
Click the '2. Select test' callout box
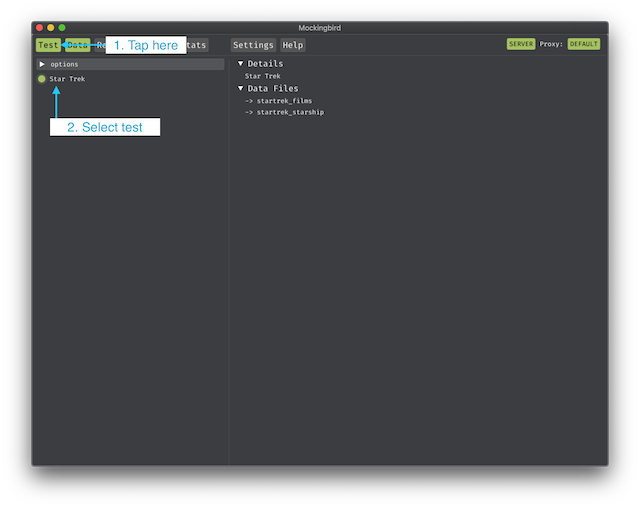[x=105, y=127]
